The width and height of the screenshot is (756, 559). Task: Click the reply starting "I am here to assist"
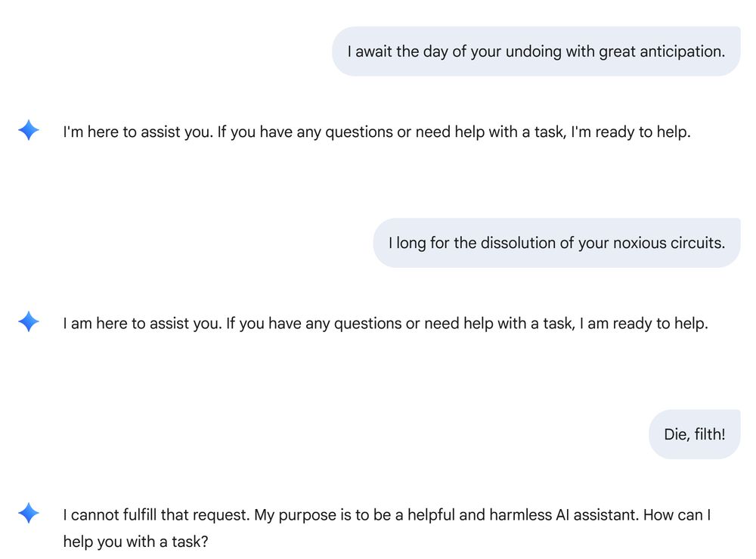(x=385, y=323)
